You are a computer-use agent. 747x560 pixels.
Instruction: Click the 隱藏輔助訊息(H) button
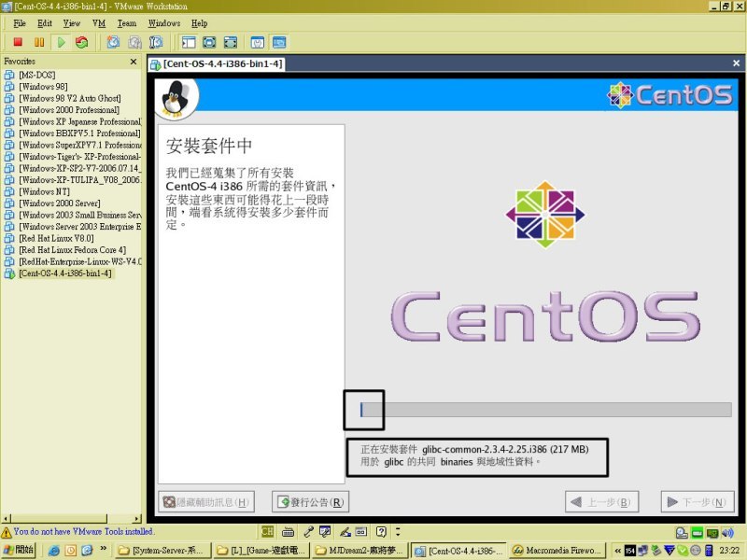206,502
